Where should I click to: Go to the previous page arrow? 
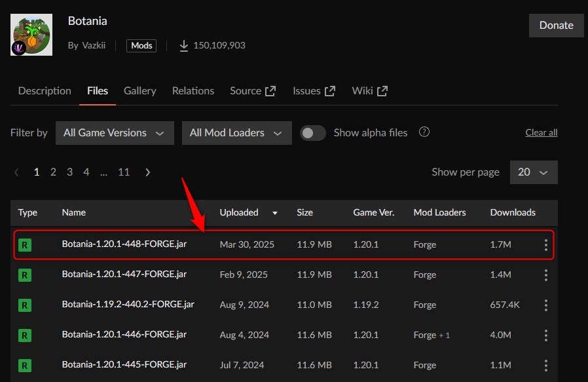(16, 172)
